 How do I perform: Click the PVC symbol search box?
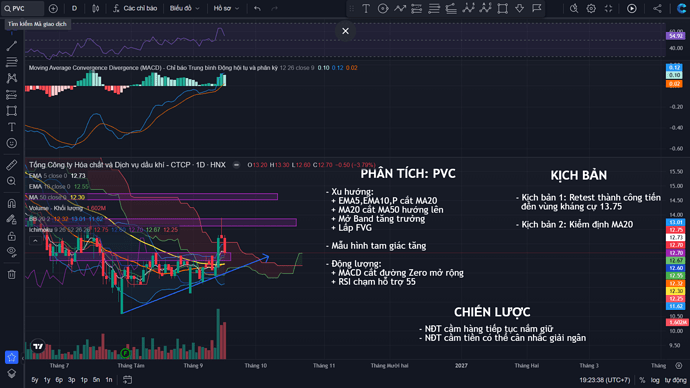pyautogui.click(x=22, y=8)
